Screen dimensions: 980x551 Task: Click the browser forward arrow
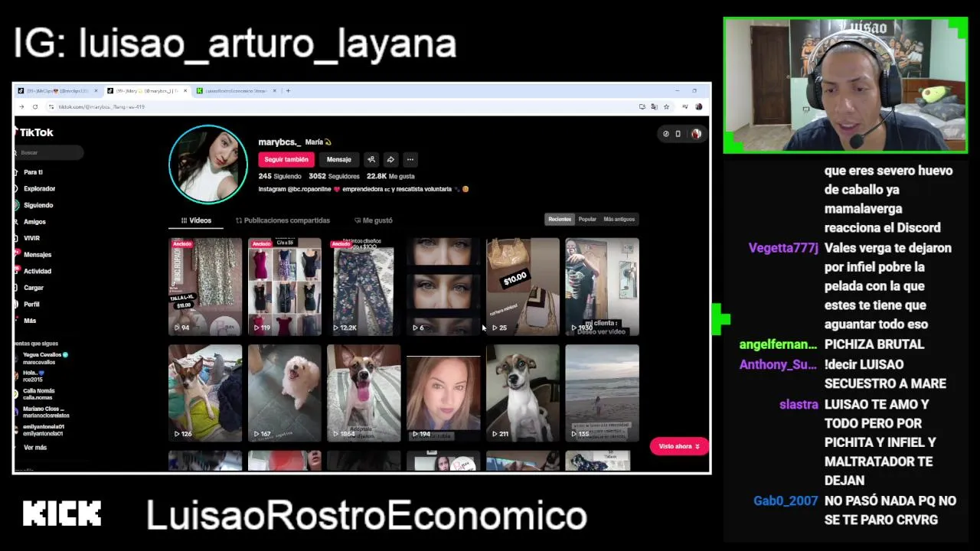click(x=21, y=107)
